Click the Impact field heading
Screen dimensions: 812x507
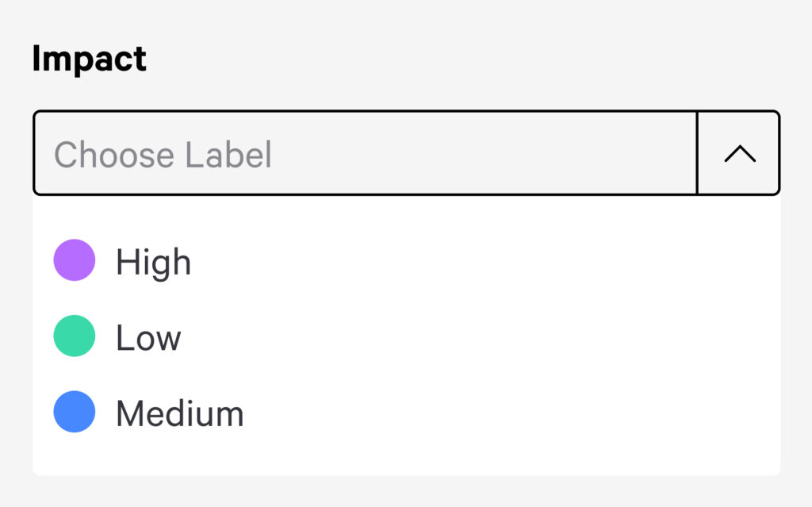click(x=90, y=60)
